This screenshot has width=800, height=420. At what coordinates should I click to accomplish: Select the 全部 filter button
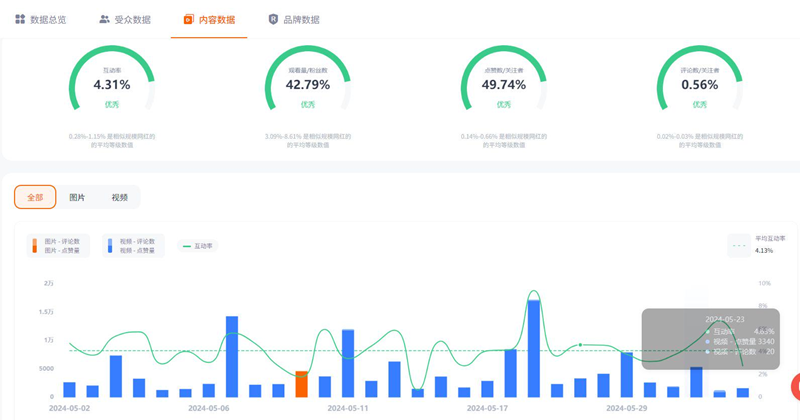tap(35, 198)
